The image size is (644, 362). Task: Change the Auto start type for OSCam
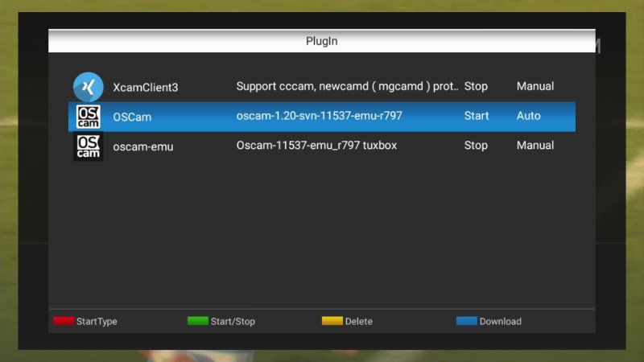pyautogui.click(x=529, y=116)
